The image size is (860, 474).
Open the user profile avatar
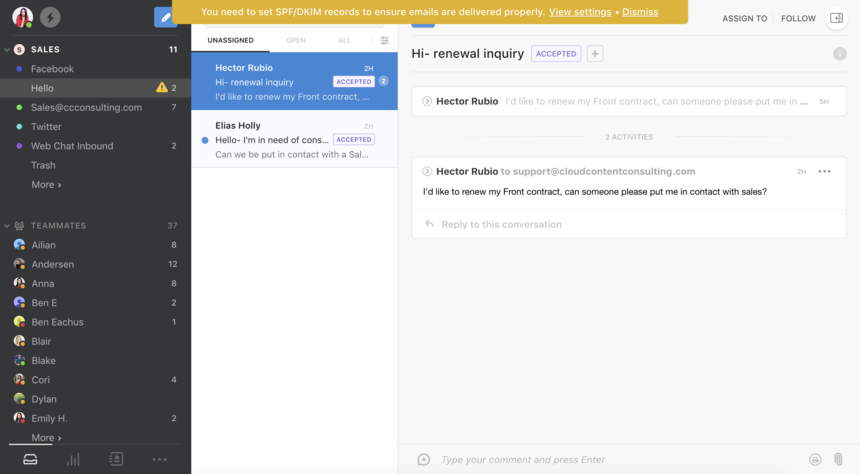[22, 17]
